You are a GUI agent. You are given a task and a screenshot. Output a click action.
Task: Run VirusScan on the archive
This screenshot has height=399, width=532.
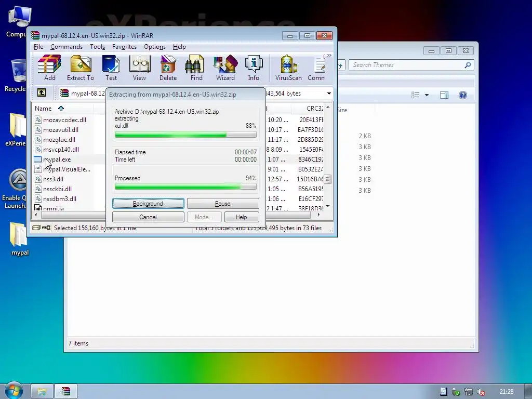coord(288,68)
